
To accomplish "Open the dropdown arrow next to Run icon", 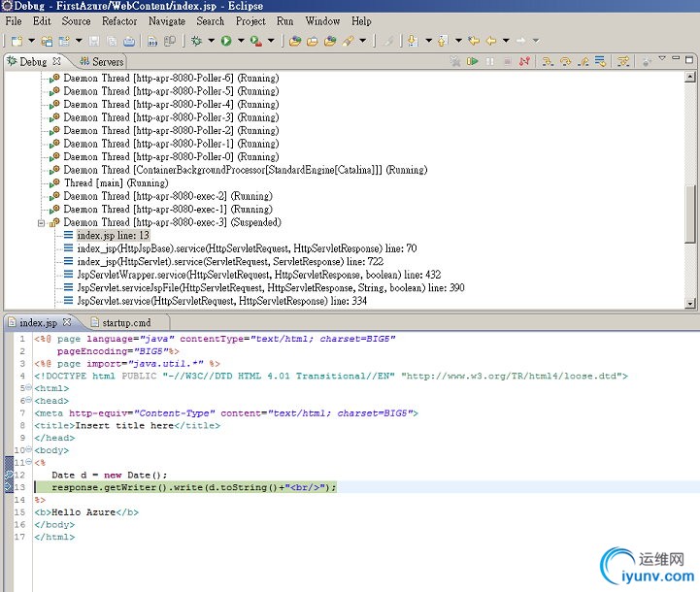I will [239, 41].
